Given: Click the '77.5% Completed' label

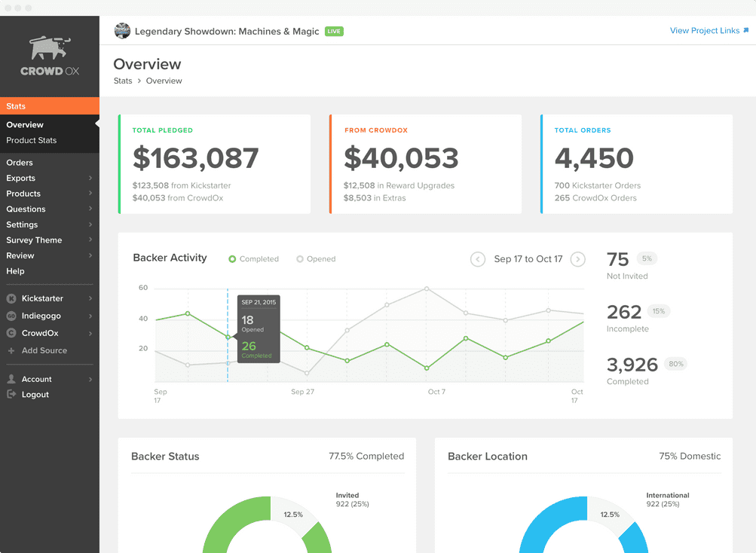Looking at the screenshot, I should [366, 456].
